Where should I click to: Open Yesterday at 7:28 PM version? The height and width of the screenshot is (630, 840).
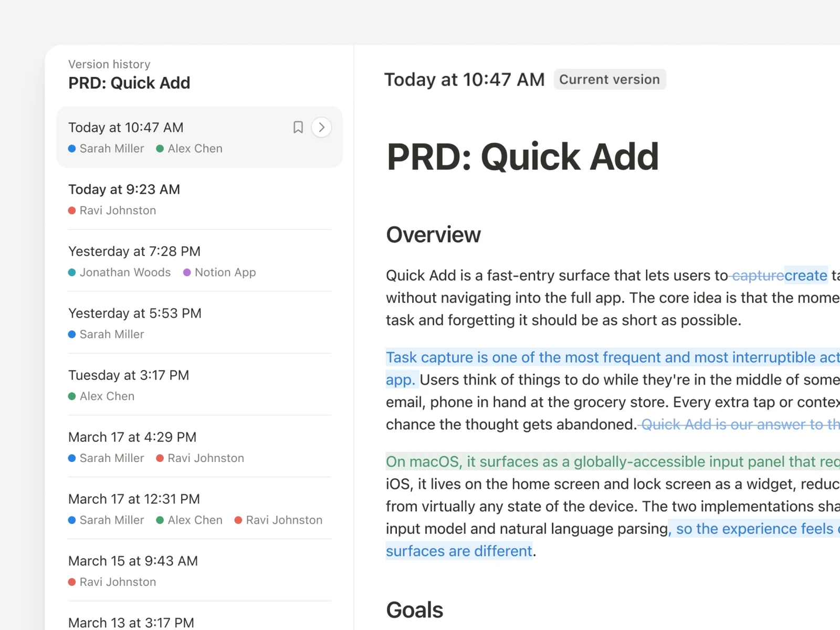tap(199, 261)
